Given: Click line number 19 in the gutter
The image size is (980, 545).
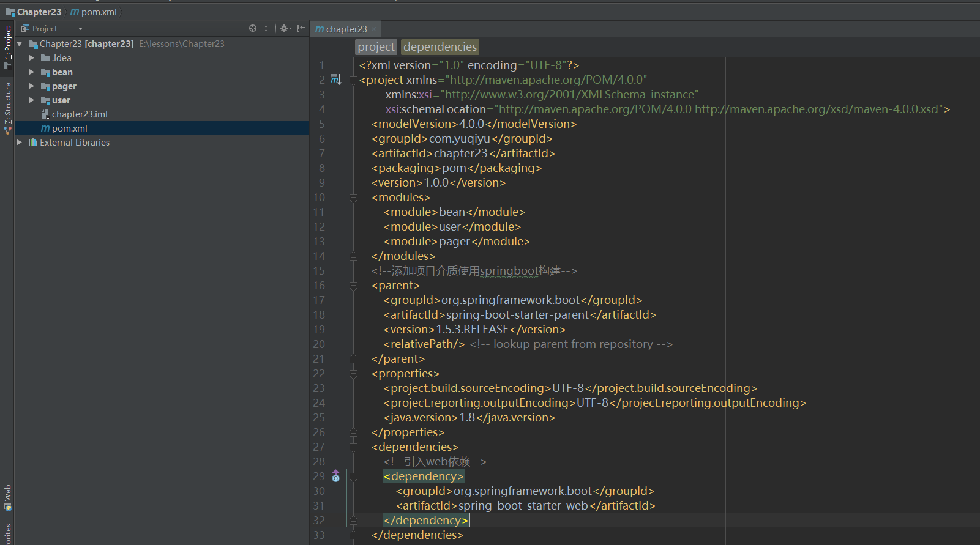Looking at the screenshot, I should 319,330.
